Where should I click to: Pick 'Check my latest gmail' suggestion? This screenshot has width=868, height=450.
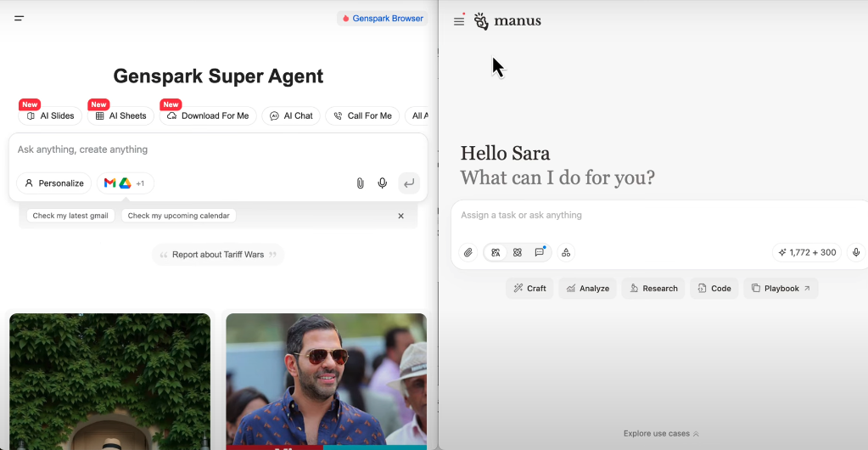point(70,216)
